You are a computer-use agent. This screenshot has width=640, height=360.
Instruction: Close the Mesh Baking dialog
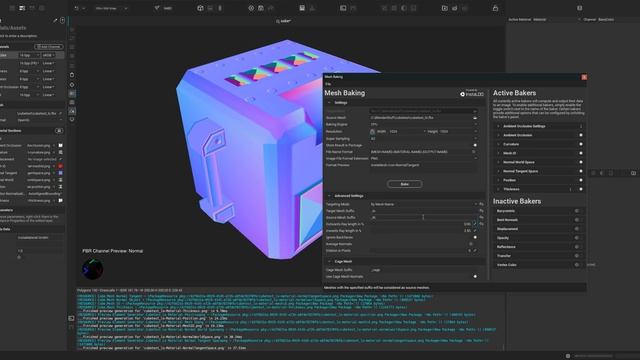click(584, 77)
